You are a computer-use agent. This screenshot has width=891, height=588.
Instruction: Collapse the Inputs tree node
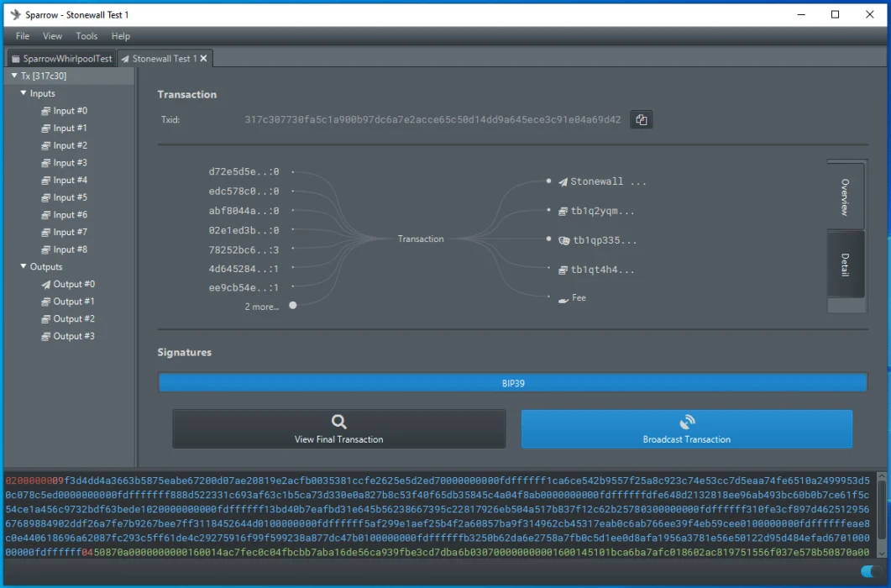pos(24,93)
